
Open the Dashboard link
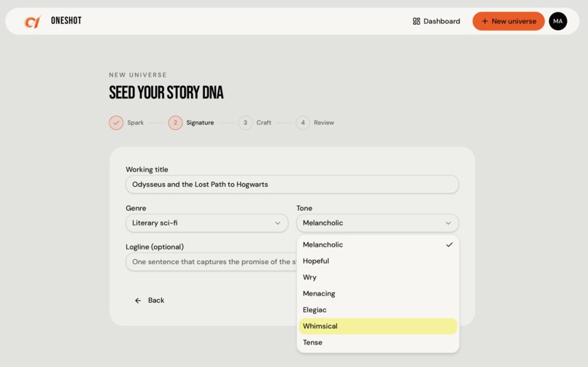tap(436, 21)
